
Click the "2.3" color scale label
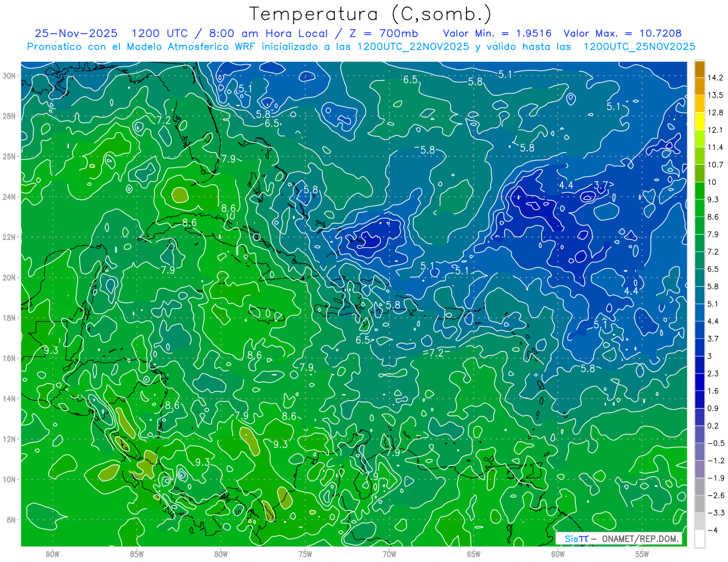click(713, 373)
